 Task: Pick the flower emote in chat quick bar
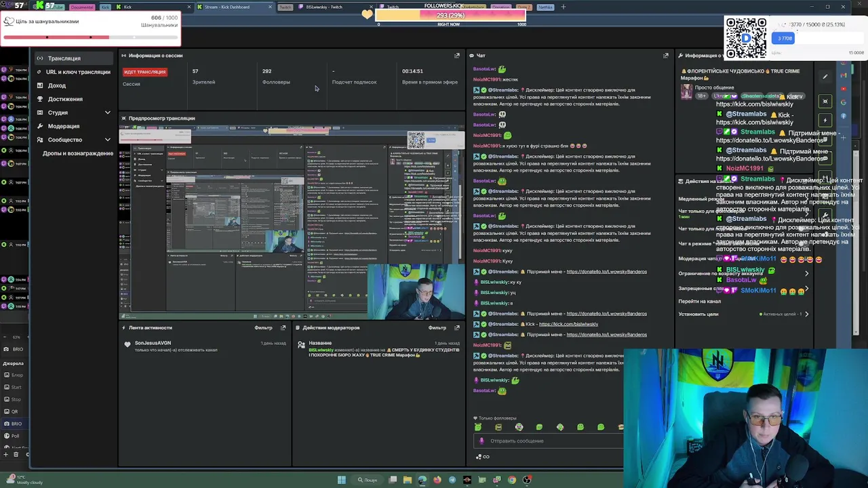tap(519, 427)
